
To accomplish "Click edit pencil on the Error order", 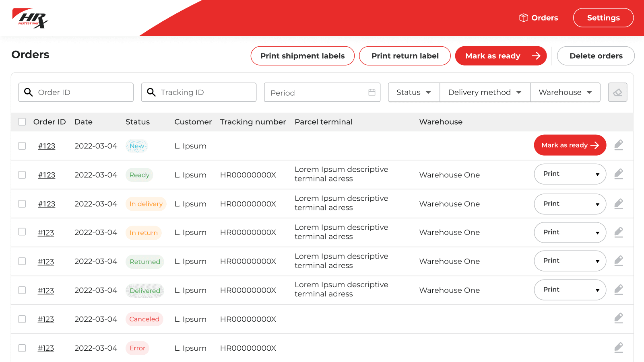I will 619,348.
